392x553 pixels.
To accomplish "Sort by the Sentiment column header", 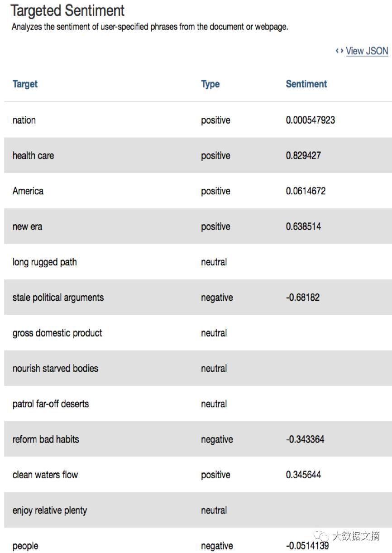I will coord(306,84).
